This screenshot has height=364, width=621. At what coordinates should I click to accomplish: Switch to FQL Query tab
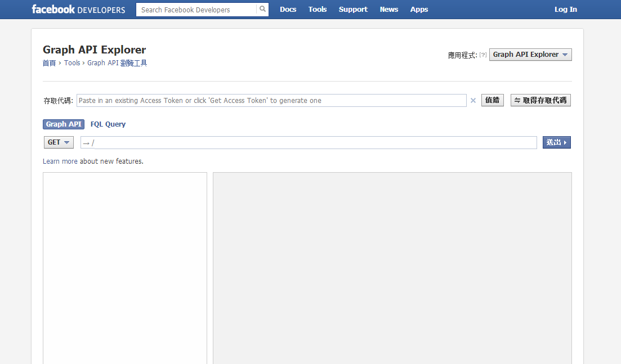coord(108,124)
